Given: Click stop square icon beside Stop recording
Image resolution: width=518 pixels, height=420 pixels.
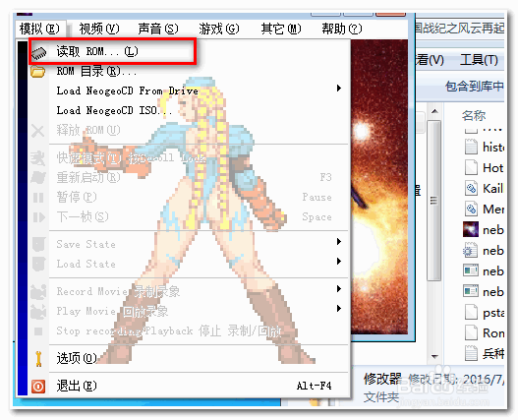Looking at the screenshot, I should (x=38, y=331).
